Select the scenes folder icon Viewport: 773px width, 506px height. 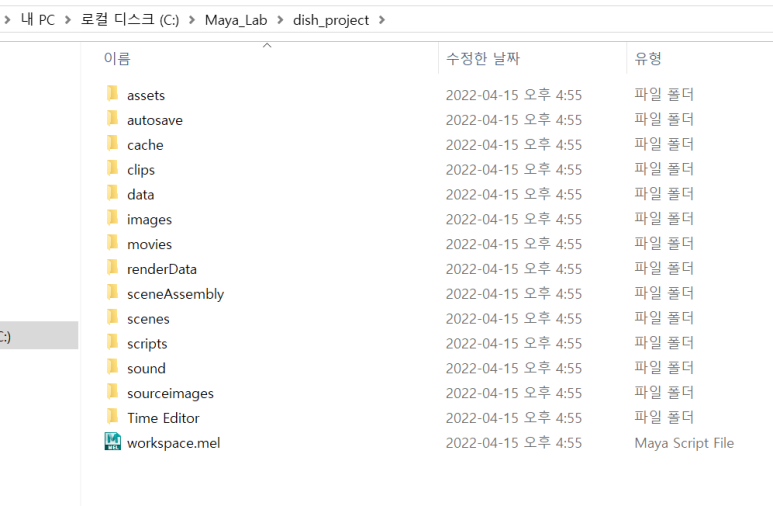pos(112,317)
